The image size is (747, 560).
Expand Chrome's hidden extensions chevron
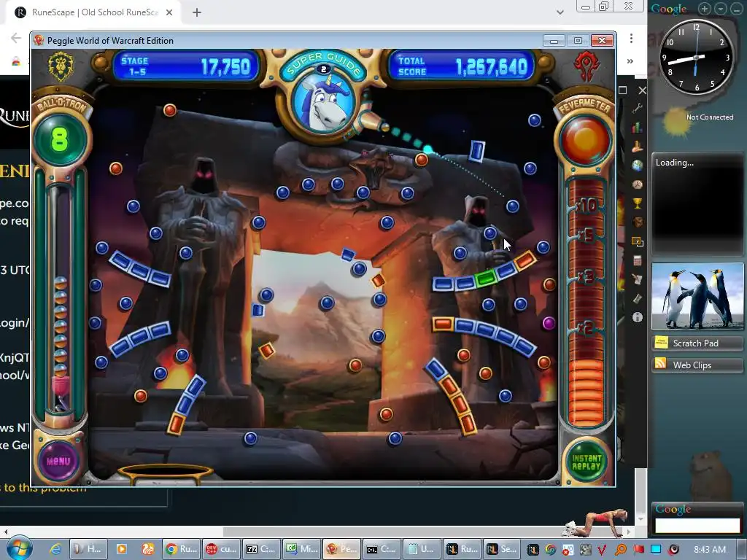630,61
